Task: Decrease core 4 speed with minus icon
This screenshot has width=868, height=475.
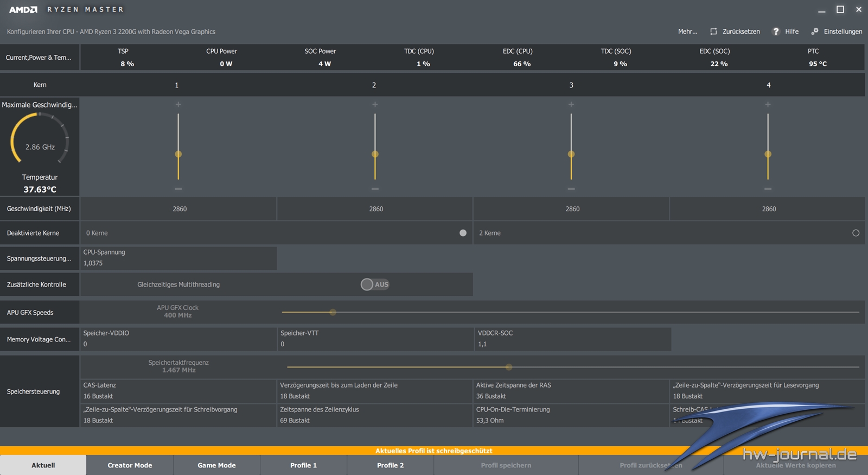Action: coord(768,189)
